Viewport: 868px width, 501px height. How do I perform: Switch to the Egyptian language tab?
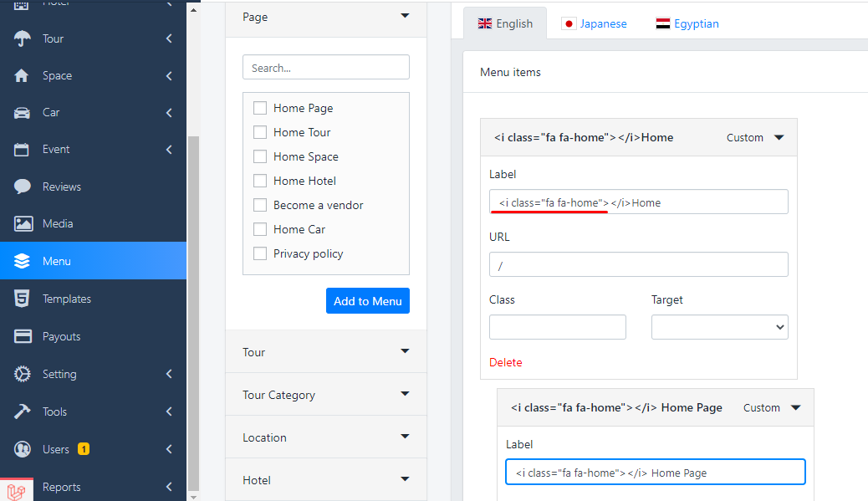[x=687, y=23]
